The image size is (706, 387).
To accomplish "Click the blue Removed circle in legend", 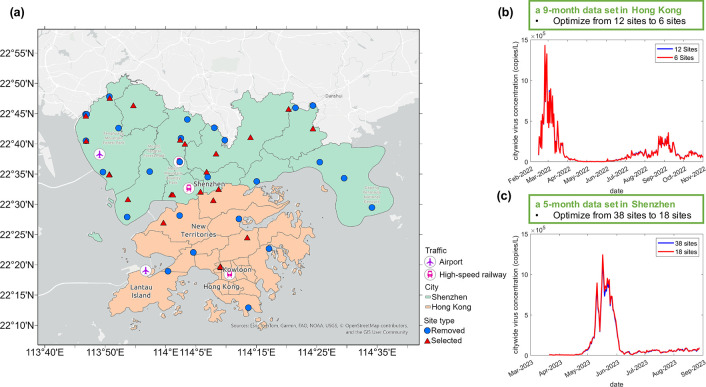I will [428, 330].
